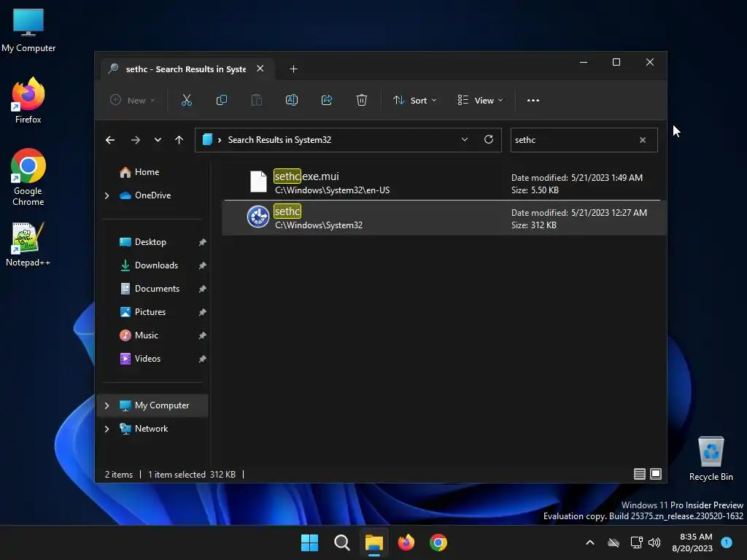Viewport: 747px width, 560px height.
Task: Unpin Music using its pin icon
Action: point(203,335)
